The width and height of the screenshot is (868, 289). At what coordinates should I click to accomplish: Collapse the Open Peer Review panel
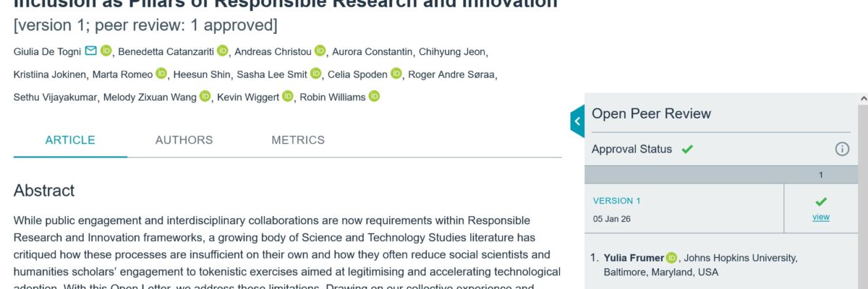coord(577,121)
